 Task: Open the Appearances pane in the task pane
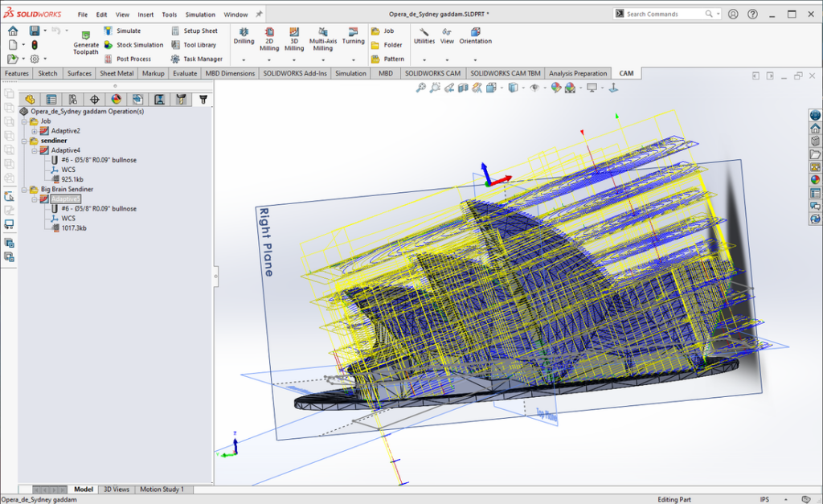(x=815, y=179)
